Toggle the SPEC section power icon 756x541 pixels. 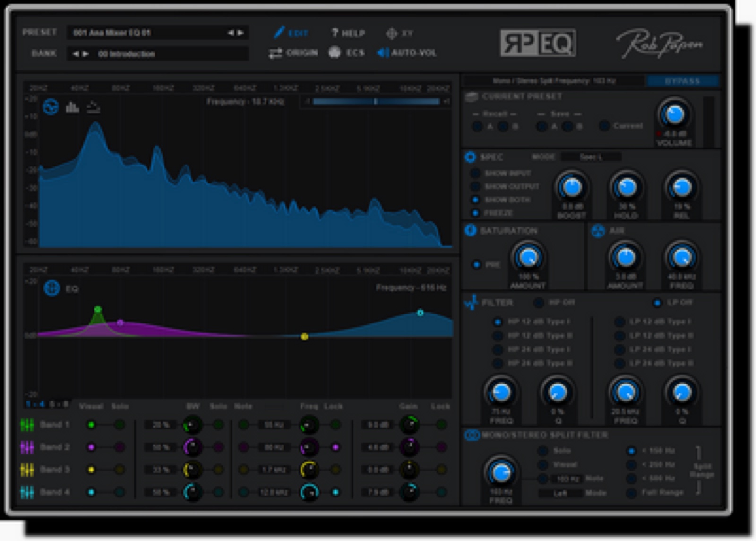[470, 157]
